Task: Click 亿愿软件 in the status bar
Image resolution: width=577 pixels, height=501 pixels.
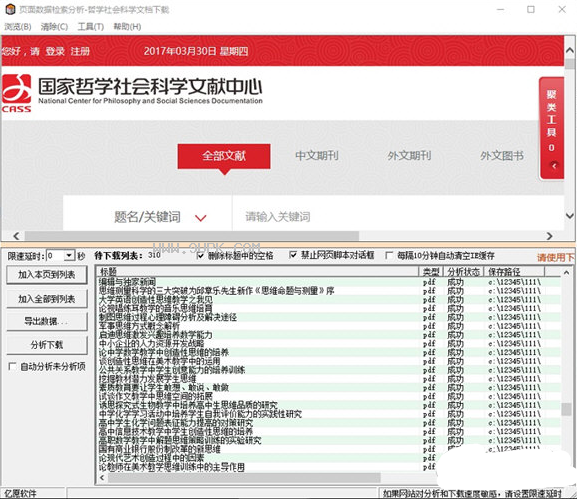Action: point(20,493)
